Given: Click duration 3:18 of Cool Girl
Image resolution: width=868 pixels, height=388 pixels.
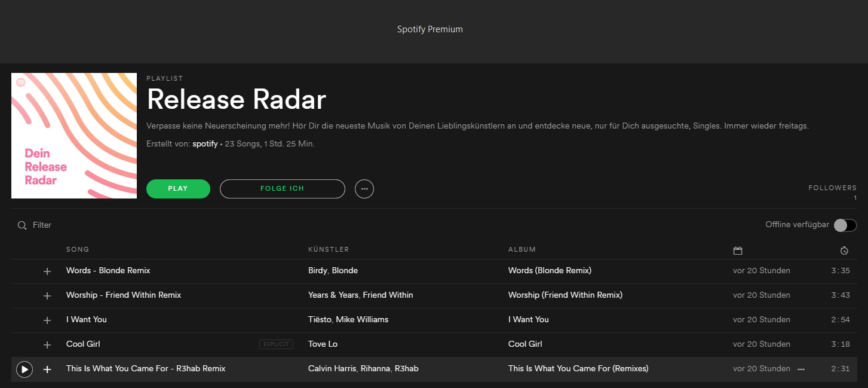Looking at the screenshot, I should 841,344.
